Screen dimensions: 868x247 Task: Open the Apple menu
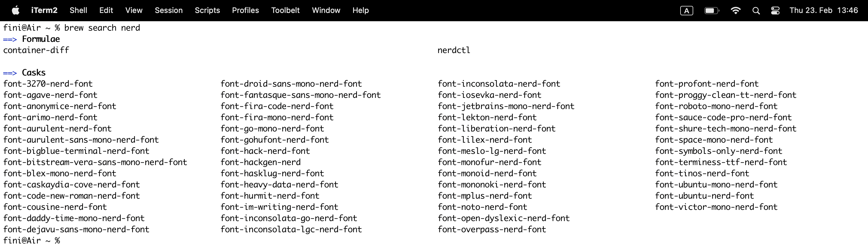click(15, 10)
